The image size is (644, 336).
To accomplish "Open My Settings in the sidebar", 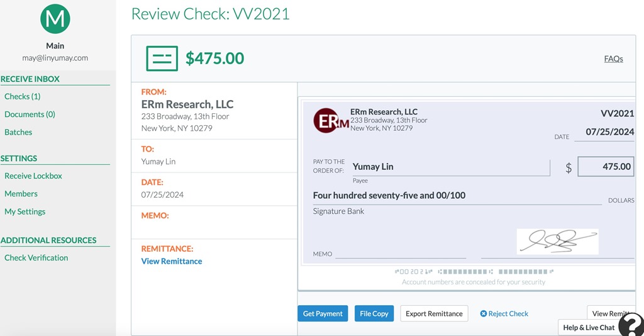I will 25,211.
